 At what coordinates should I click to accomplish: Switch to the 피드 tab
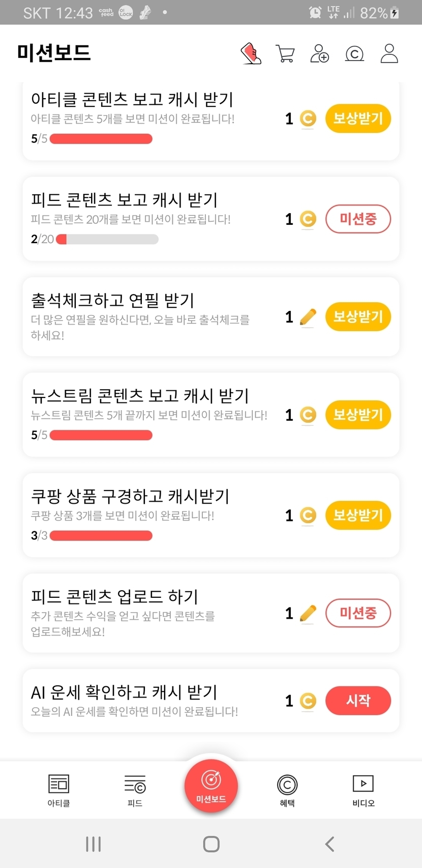[135, 790]
